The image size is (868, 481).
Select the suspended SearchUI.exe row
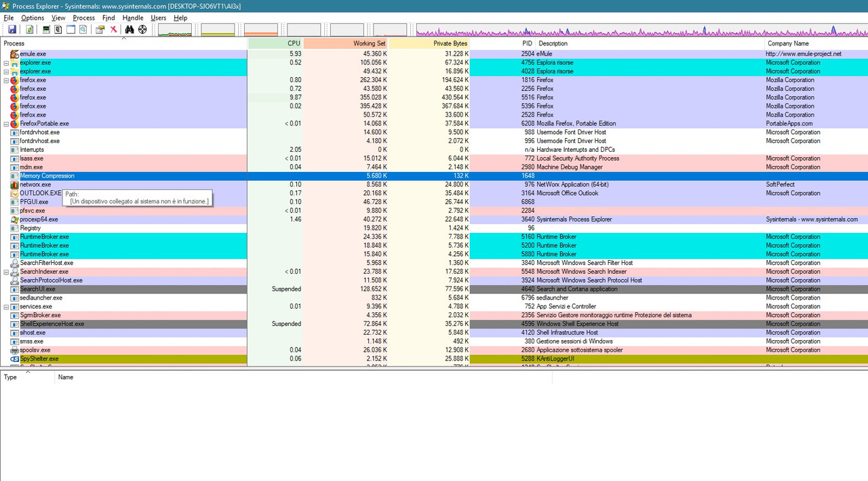tap(434, 289)
